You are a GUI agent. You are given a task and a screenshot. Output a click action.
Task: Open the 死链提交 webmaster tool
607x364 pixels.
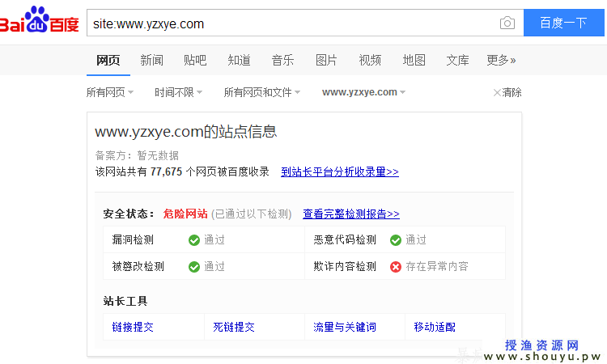click(234, 328)
